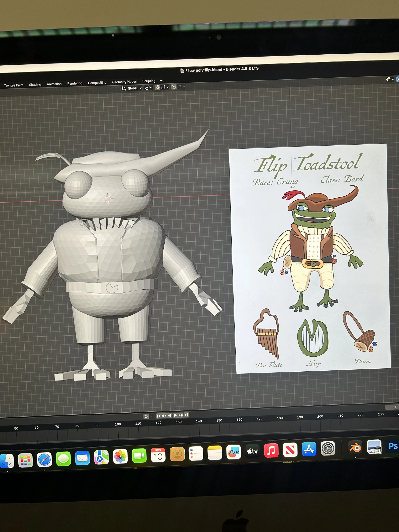Jump to the previous keyframe
The height and width of the screenshot is (532, 399).
click(164, 416)
